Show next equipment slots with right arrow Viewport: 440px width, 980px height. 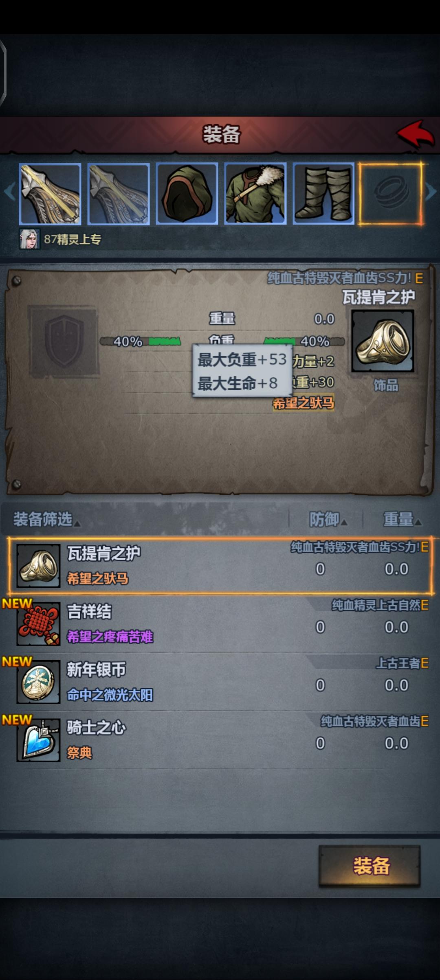(x=431, y=192)
